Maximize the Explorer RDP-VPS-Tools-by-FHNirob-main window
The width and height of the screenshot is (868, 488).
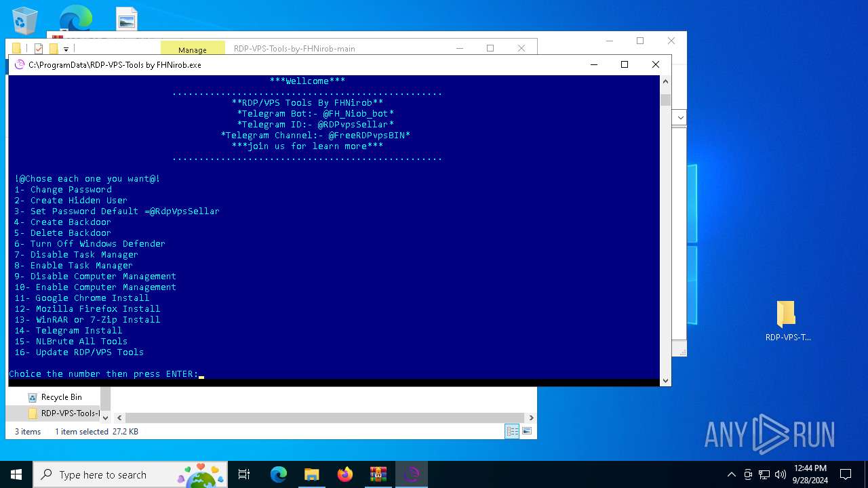[x=490, y=48]
